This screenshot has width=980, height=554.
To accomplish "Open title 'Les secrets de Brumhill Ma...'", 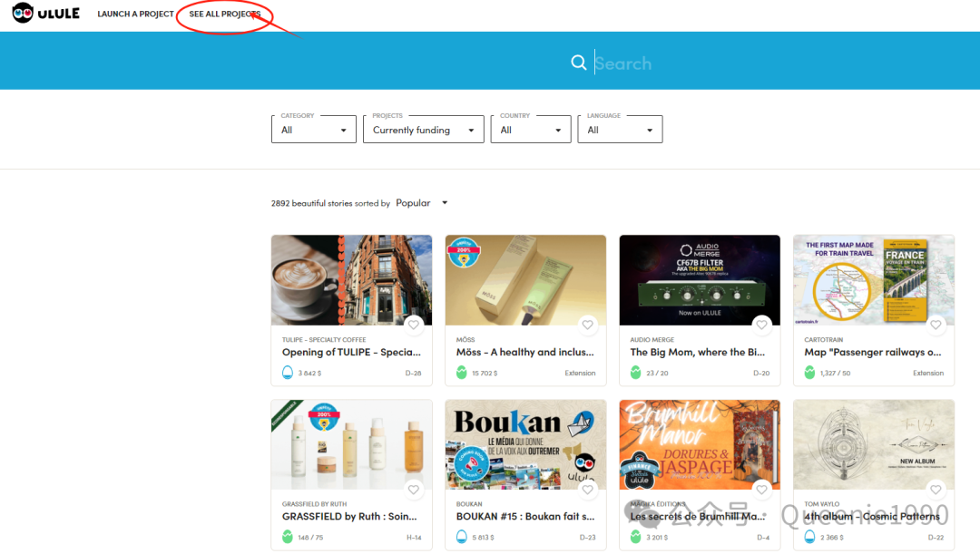I will click(698, 517).
